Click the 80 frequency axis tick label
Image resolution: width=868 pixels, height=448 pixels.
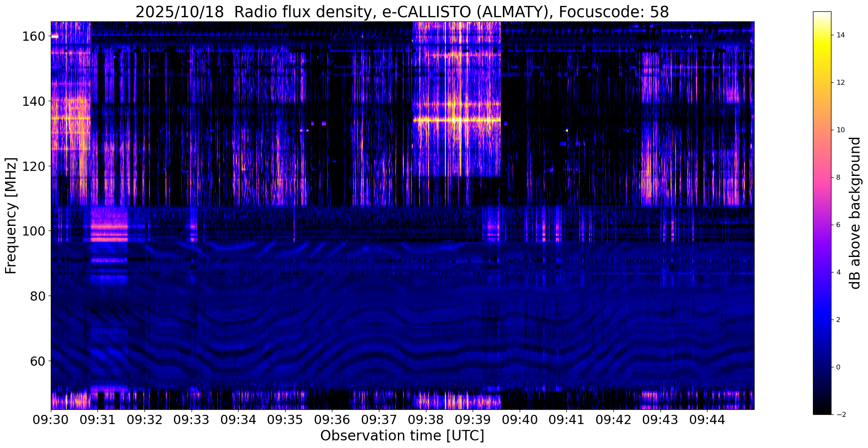coord(38,296)
